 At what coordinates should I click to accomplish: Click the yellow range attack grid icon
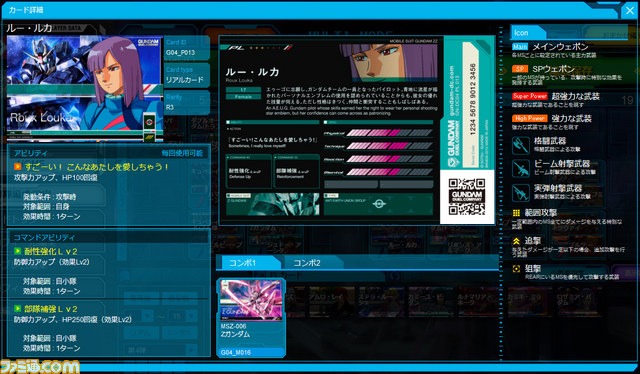click(x=516, y=213)
